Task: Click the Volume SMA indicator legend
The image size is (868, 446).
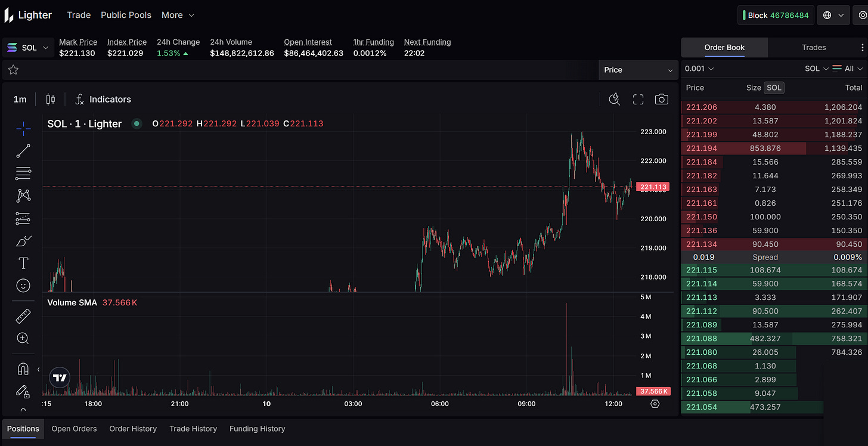Action: [92, 302]
